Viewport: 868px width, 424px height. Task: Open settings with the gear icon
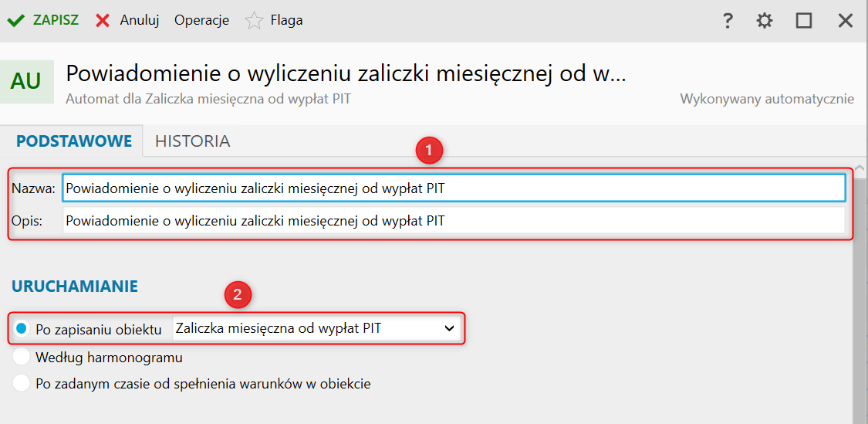(x=765, y=21)
